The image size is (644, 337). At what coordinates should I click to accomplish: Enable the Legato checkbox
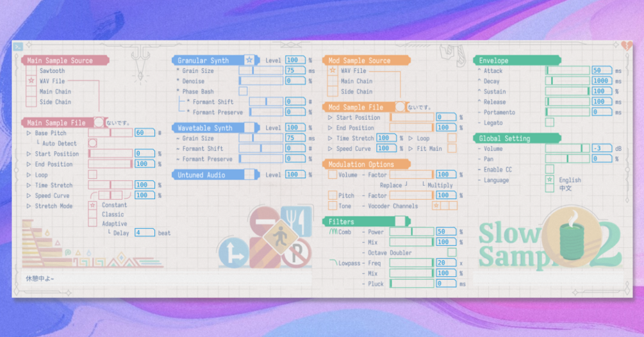point(550,122)
